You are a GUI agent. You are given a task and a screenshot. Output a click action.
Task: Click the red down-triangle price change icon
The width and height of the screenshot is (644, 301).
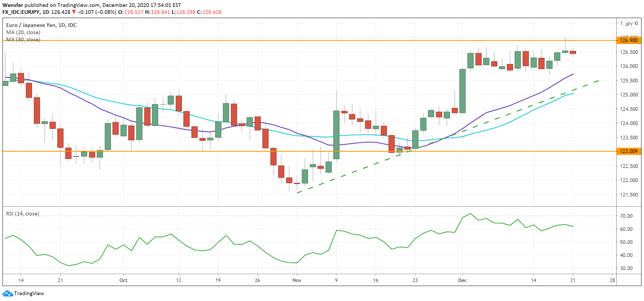point(74,12)
